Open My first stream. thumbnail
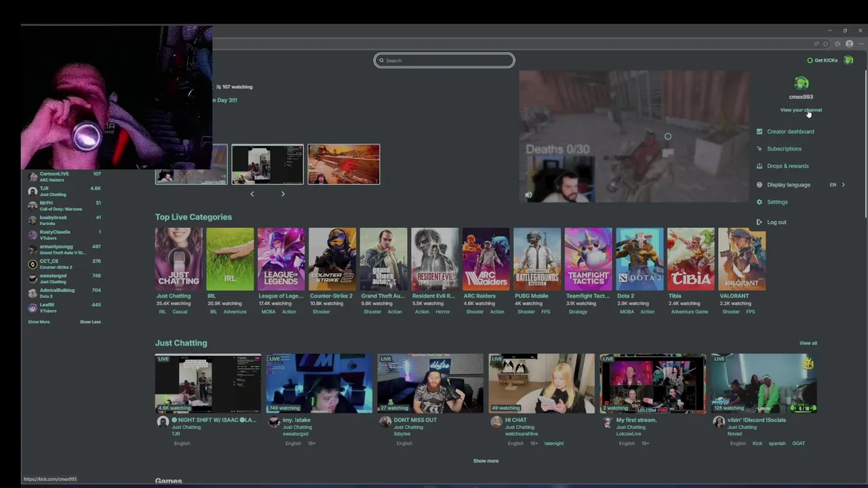Screen dimensions: 868x488 (x=653, y=384)
